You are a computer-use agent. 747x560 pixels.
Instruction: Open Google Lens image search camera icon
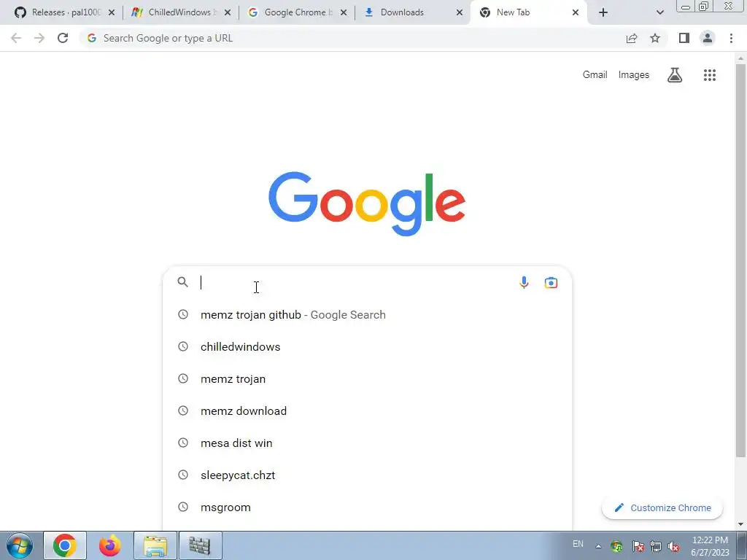(x=551, y=283)
